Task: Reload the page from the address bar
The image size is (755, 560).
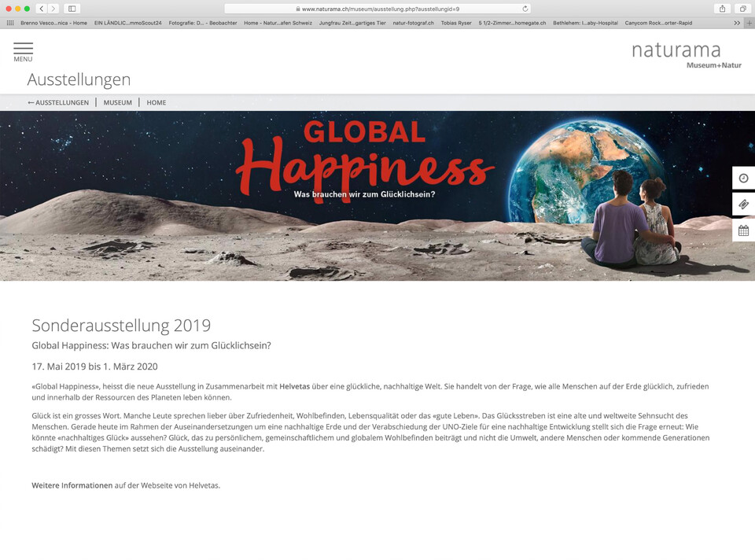Action: pos(525,9)
